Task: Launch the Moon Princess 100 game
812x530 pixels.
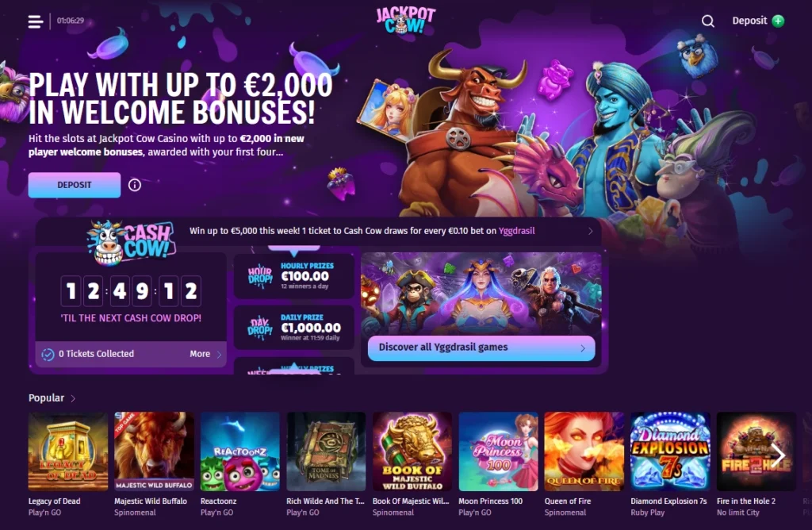Action: point(498,451)
